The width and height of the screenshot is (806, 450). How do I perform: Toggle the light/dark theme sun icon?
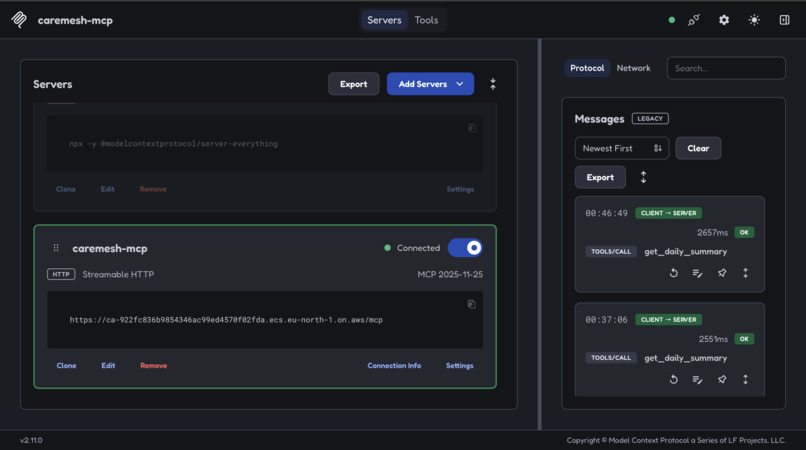click(x=754, y=20)
